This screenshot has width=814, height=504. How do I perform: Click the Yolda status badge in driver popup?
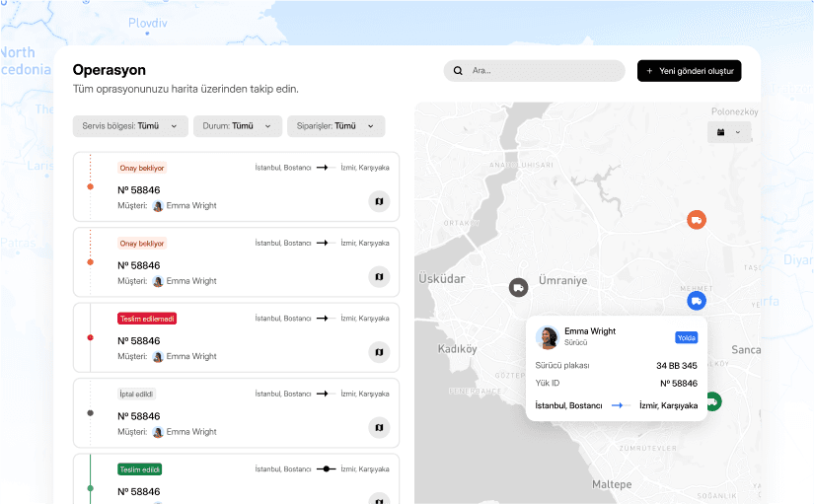686,337
